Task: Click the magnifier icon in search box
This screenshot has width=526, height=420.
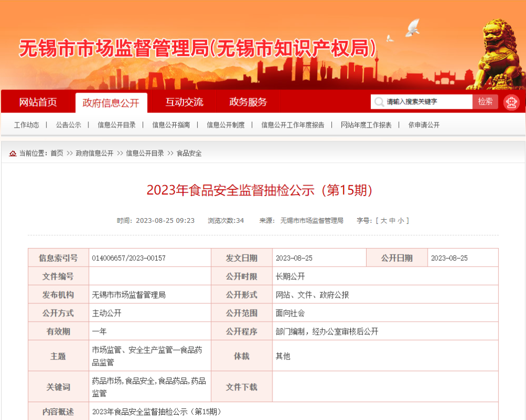Action: 379,102
